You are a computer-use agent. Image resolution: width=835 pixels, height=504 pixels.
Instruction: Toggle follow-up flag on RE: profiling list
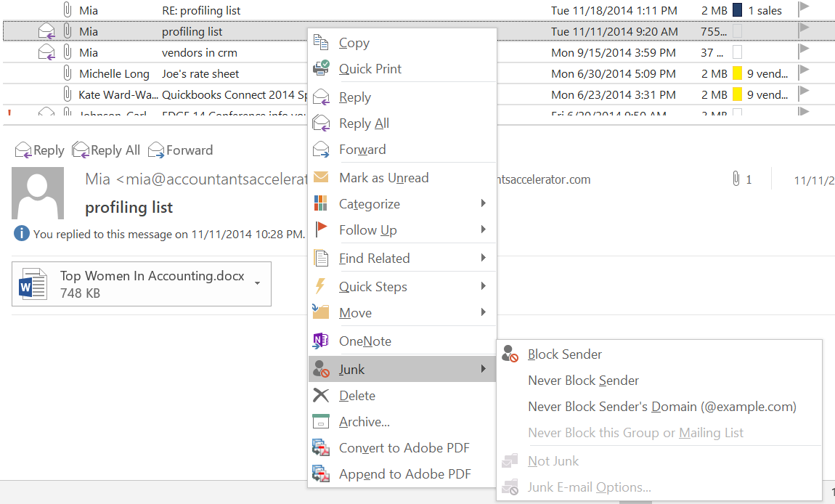click(x=804, y=10)
